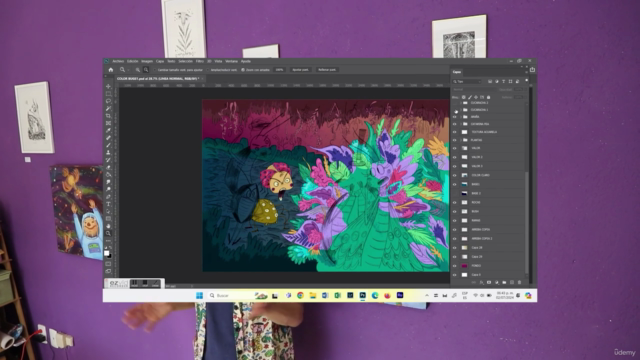Open Photoshop from the Windows taskbar

coord(362,296)
